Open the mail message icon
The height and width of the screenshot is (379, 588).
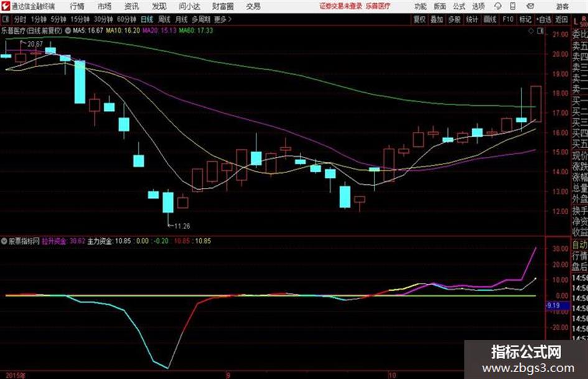[x=530, y=6]
